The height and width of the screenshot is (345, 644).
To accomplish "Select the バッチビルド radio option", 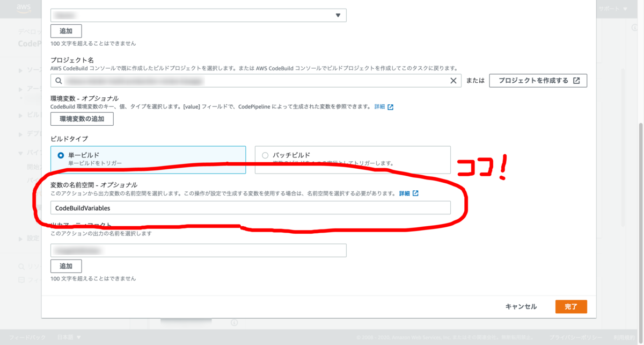I will click(x=265, y=155).
